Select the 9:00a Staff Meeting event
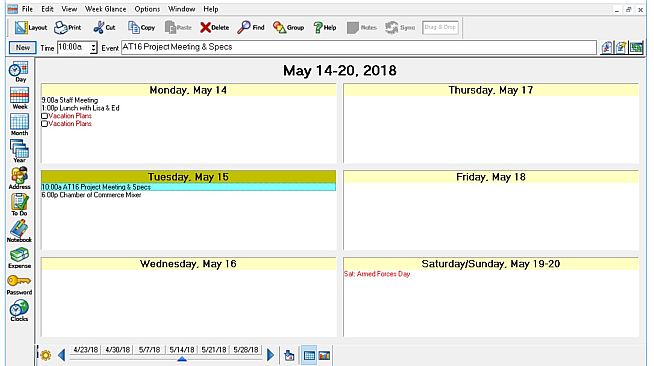This screenshot has height=366, width=654. point(70,100)
